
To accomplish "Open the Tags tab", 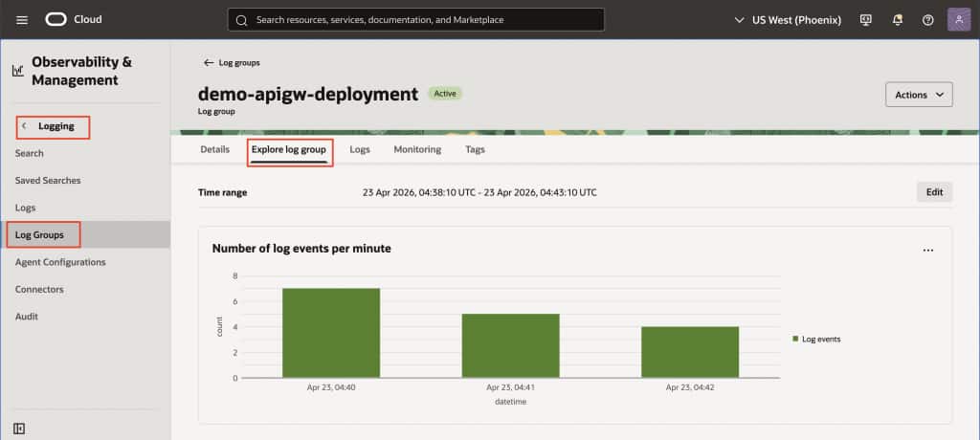I will [x=475, y=149].
